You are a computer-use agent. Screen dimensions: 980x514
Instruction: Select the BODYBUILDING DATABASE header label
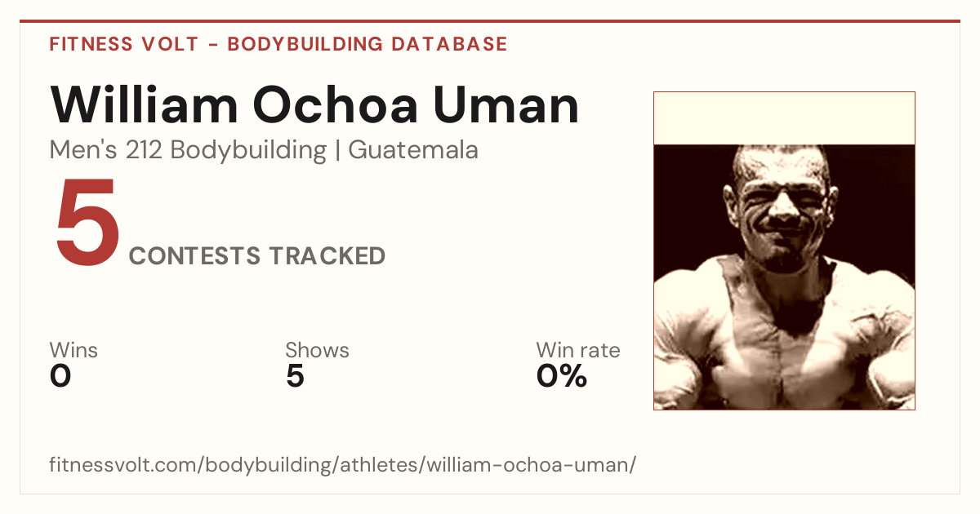[367, 44]
